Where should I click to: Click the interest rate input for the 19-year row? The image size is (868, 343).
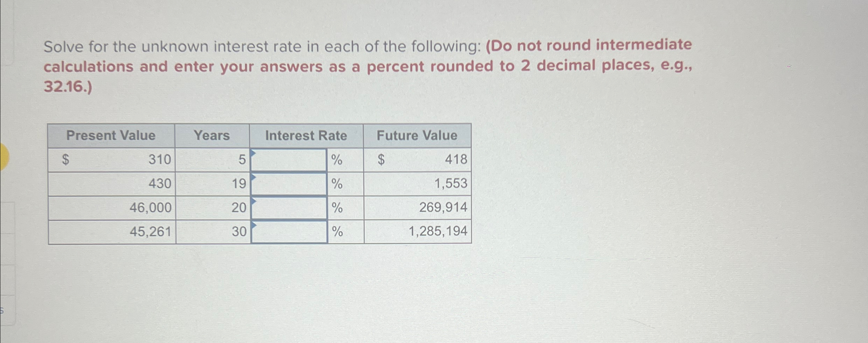coord(288,184)
